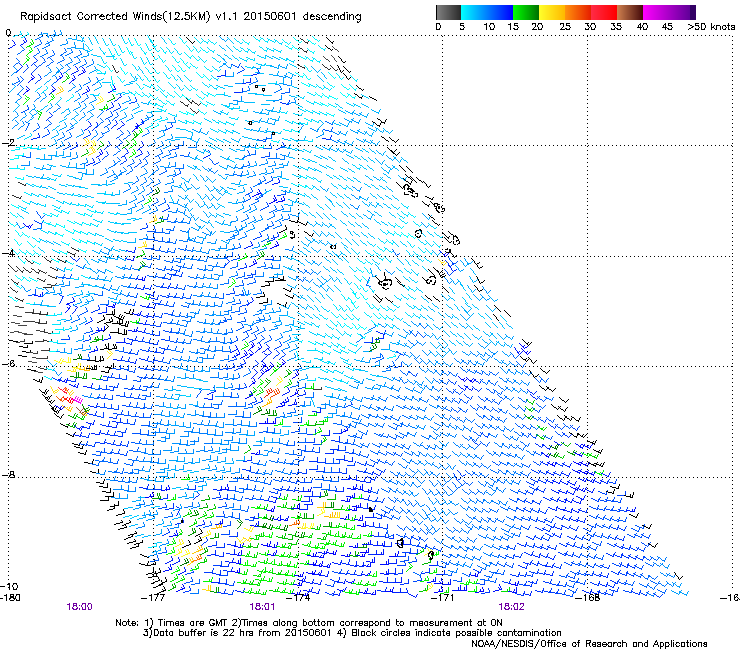Click the 'NOAA/NESDIS/Office of Research and Applications' credit
The image size is (740, 650).
pyautogui.click(x=589, y=643)
